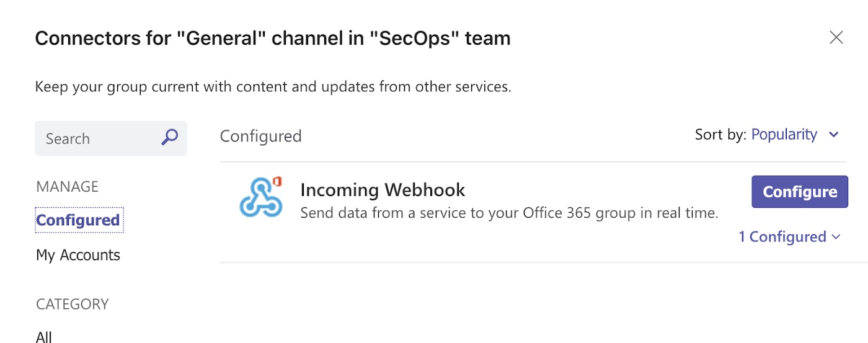Click the Incoming Webhook connector icon
Screen dimensions: 868x343
pos(261,197)
